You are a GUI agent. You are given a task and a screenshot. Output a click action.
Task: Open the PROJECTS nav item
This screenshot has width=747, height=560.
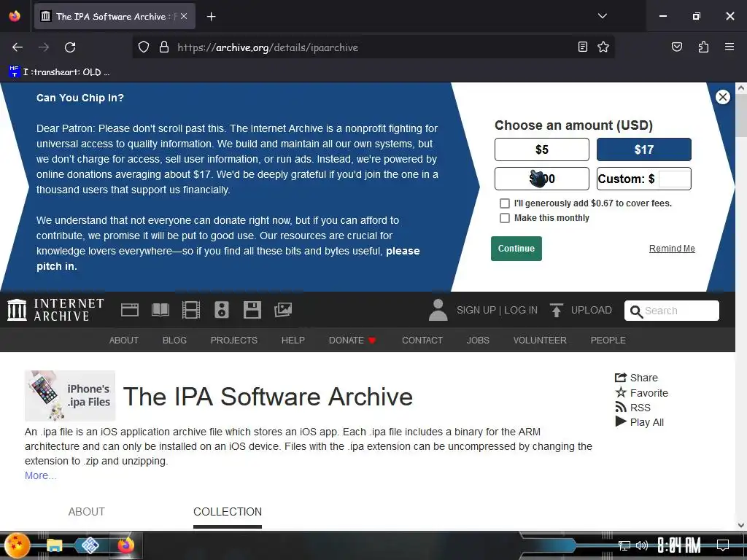[234, 341]
